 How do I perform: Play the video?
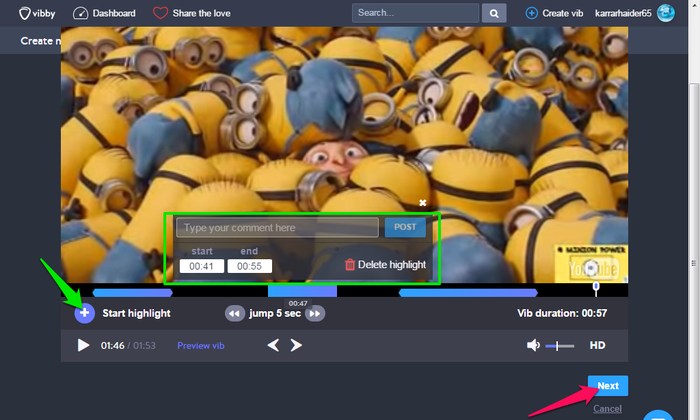83,345
